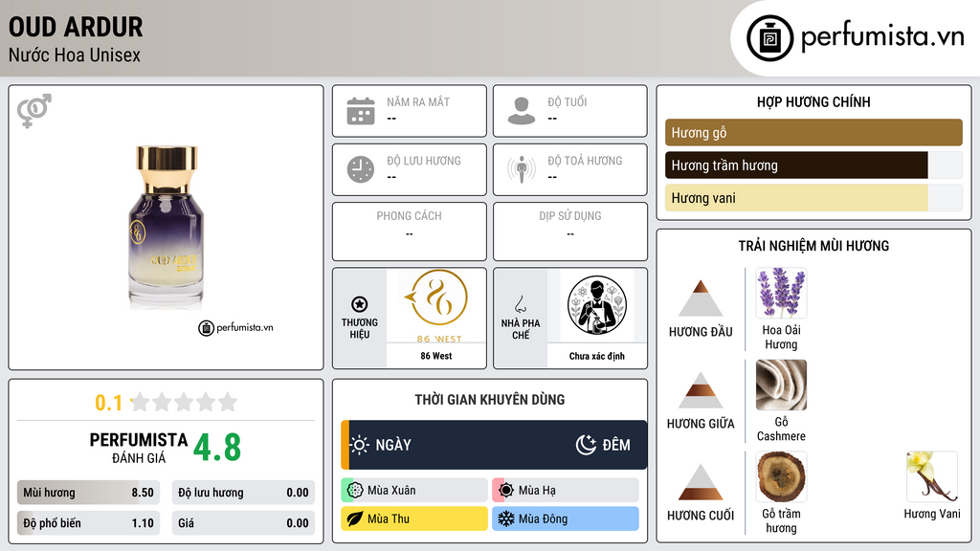Click the Hương giữa pyramid icon
The width and height of the screenshot is (980, 551).
(701, 390)
